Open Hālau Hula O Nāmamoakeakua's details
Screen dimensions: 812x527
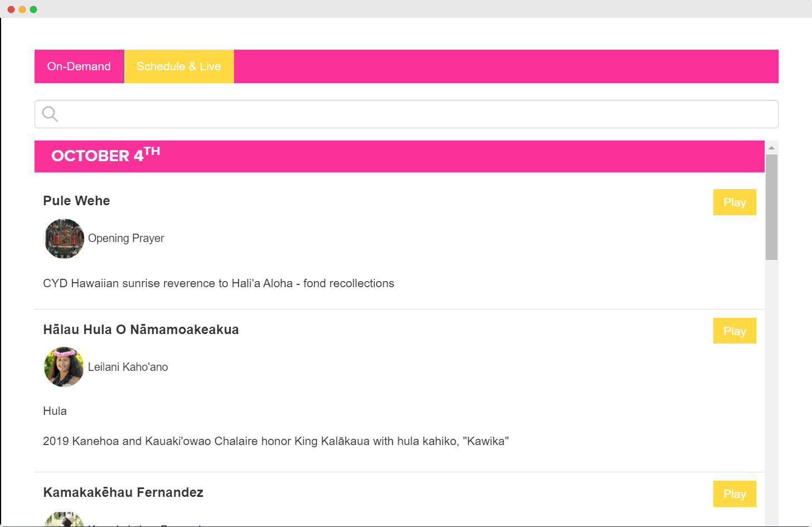tap(141, 329)
